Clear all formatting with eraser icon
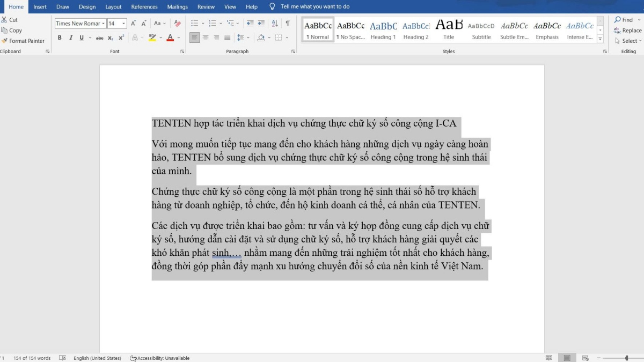644x362 pixels. (178, 23)
